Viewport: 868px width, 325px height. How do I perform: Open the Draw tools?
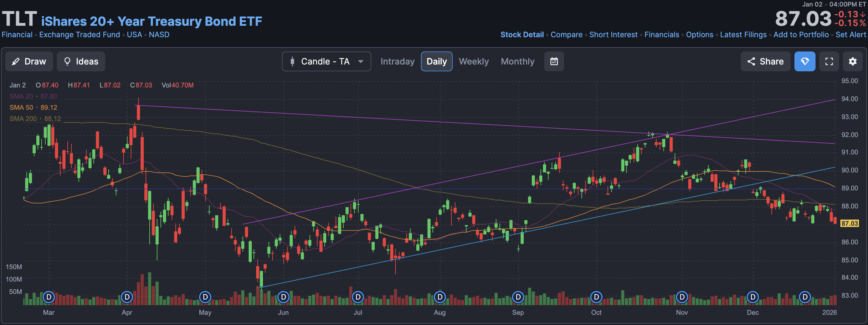click(29, 61)
